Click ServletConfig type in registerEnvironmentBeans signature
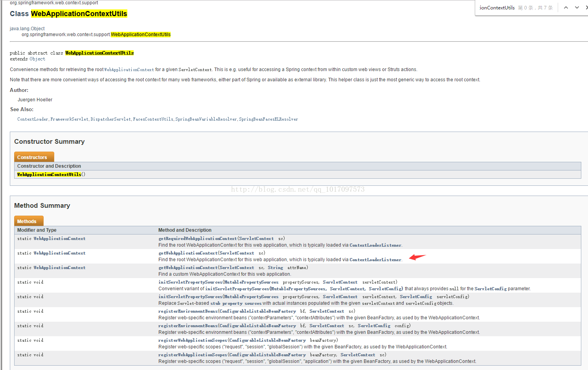This screenshot has height=370, width=588. coord(374,326)
